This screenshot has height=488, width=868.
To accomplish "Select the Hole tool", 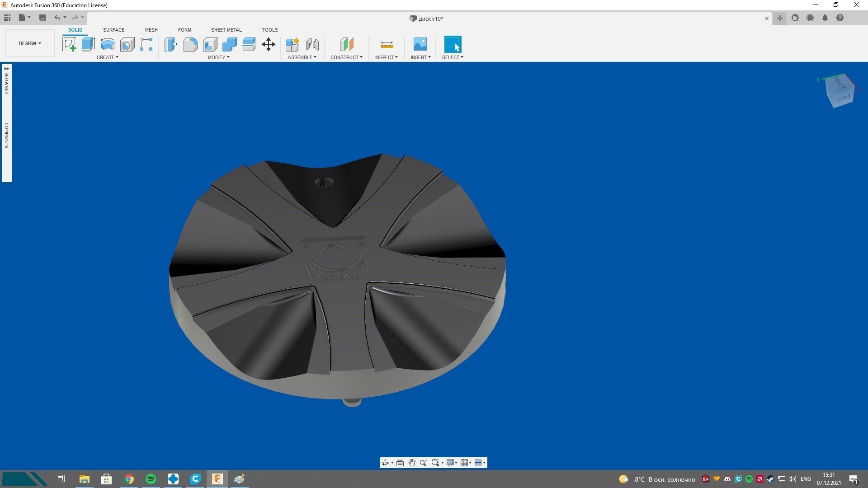I will (127, 44).
